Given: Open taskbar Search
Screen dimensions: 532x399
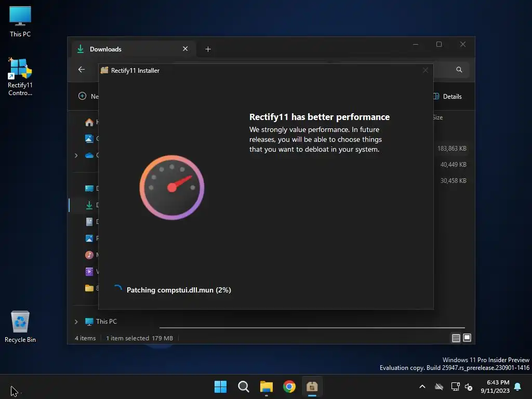Looking at the screenshot, I should click(x=243, y=387).
